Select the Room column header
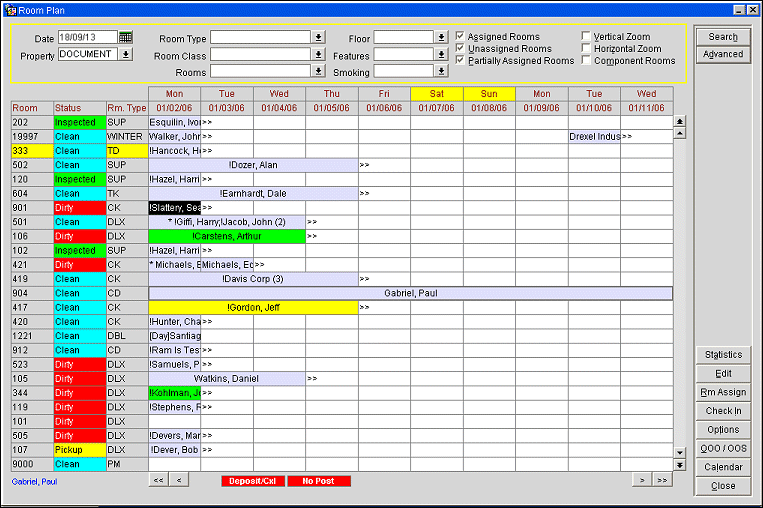 coord(25,107)
